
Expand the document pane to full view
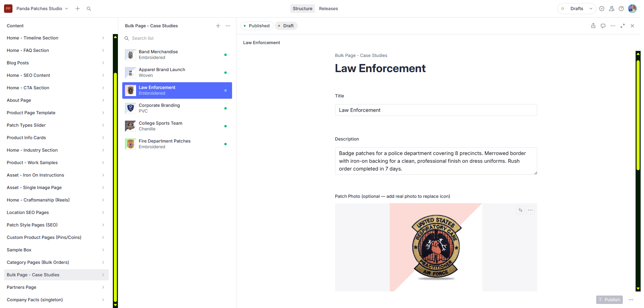point(622,26)
